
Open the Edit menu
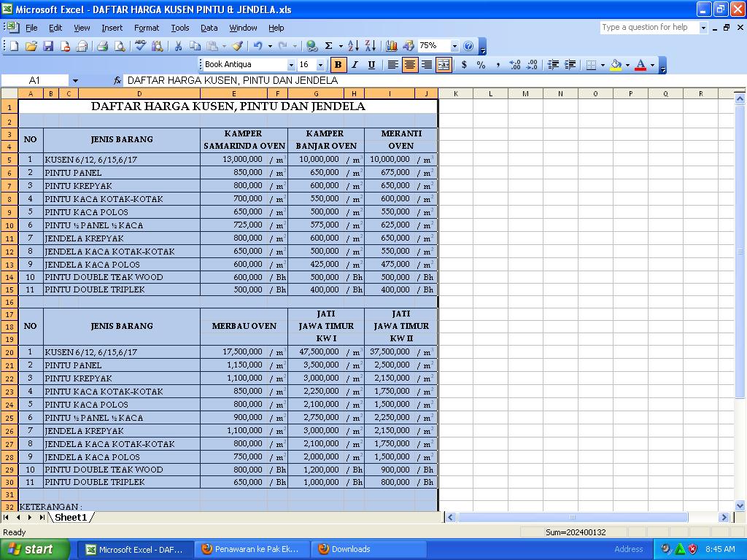point(55,28)
